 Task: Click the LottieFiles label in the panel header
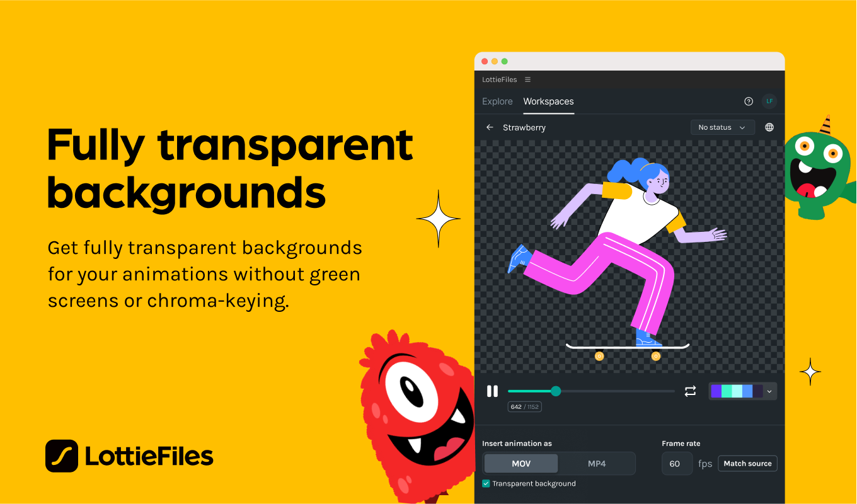click(500, 80)
